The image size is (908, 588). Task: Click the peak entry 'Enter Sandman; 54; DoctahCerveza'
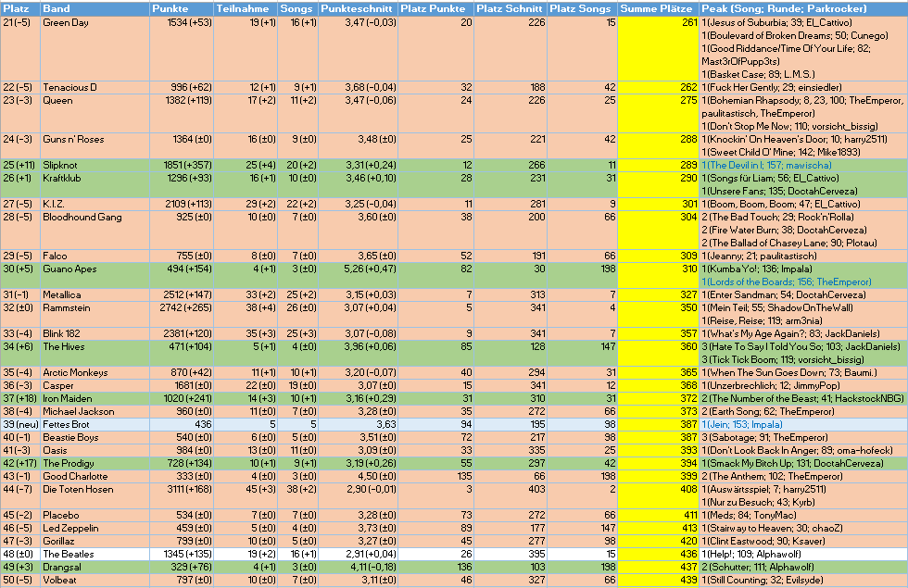point(784,294)
